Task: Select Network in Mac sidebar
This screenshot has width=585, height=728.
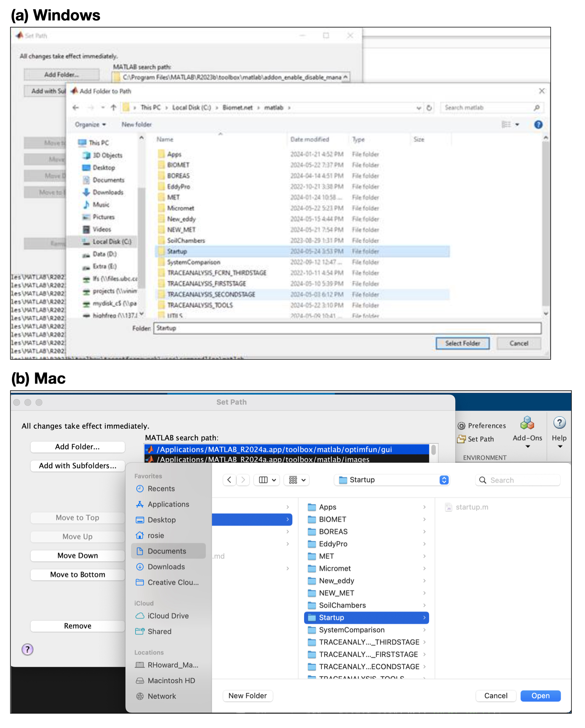Action: (168, 696)
